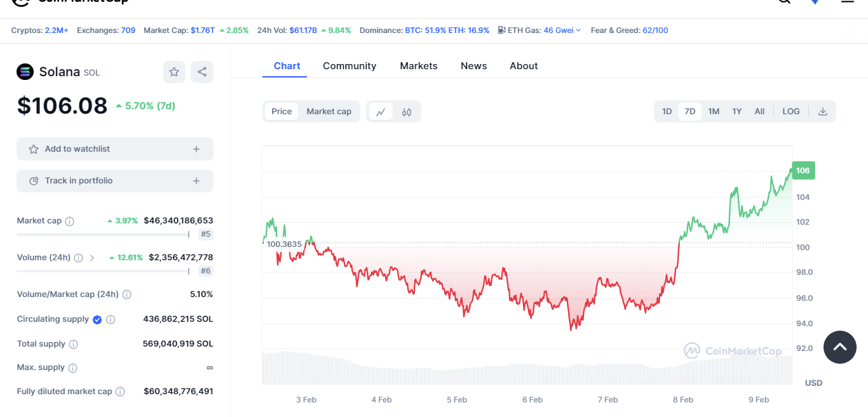Open Market Cap $1.76T link

click(x=203, y=30)
